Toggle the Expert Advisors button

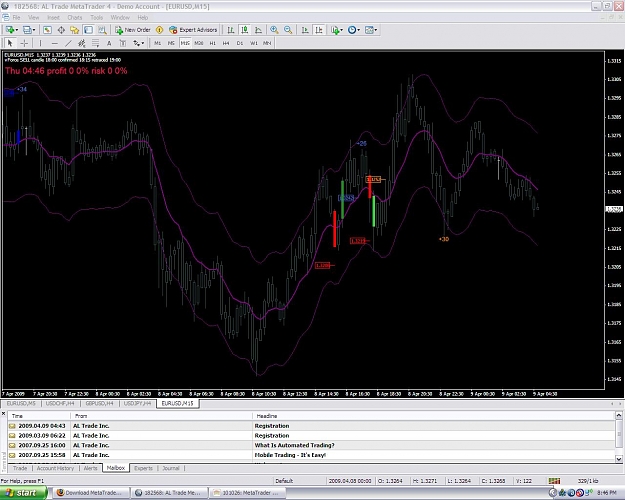point(193,30)
